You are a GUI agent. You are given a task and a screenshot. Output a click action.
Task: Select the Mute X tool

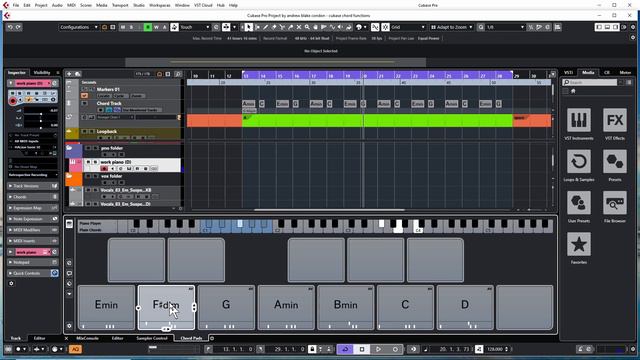[x=299, y=27]
